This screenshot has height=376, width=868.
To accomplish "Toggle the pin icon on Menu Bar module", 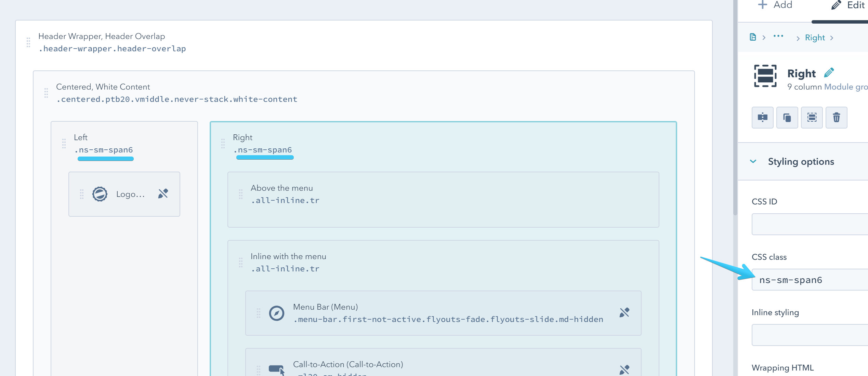I will (624, 312).
